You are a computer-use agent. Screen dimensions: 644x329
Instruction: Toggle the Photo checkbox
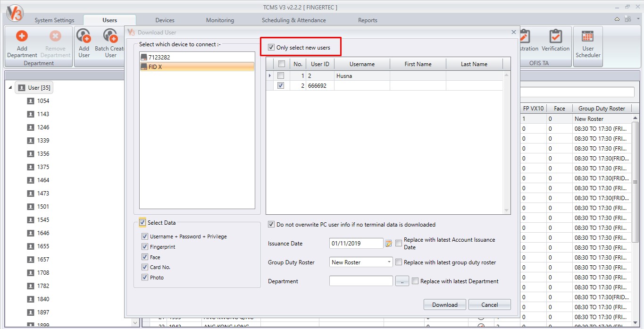145,278
